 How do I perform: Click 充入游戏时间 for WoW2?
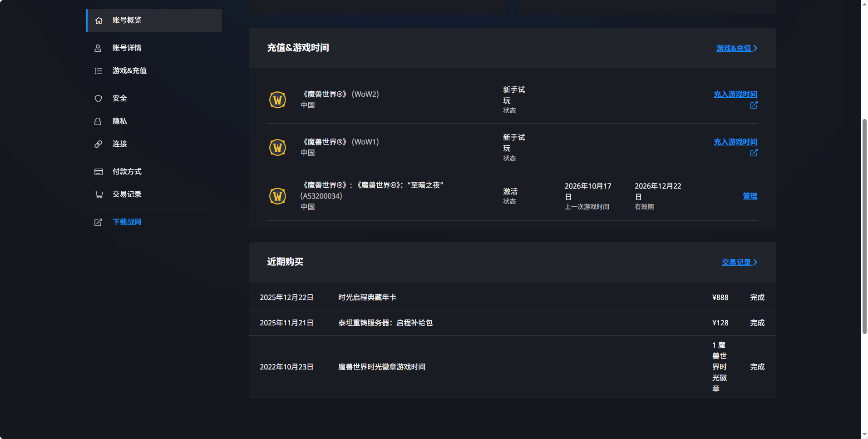coord(735,95)
